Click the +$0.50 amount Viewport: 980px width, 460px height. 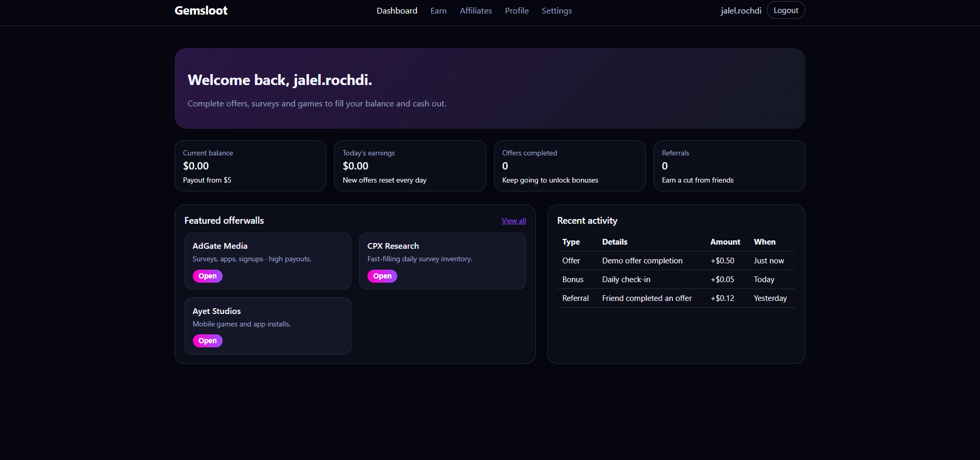(x=722, y=261)
